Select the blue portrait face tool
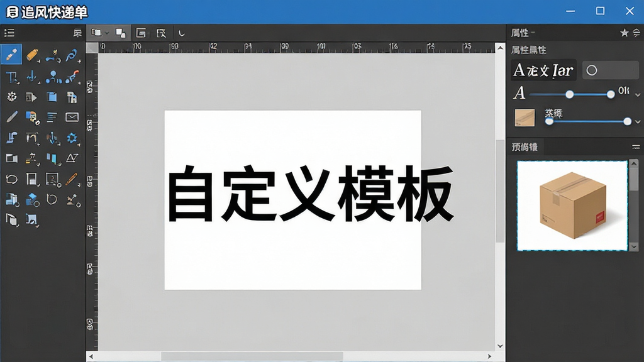The image size is (644, 362). pos(32,118)
